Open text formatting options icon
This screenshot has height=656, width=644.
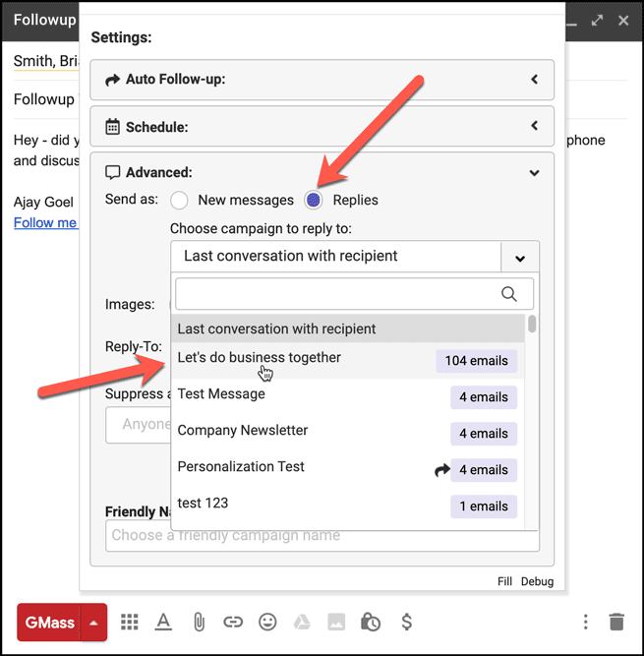tap(163, 623)
